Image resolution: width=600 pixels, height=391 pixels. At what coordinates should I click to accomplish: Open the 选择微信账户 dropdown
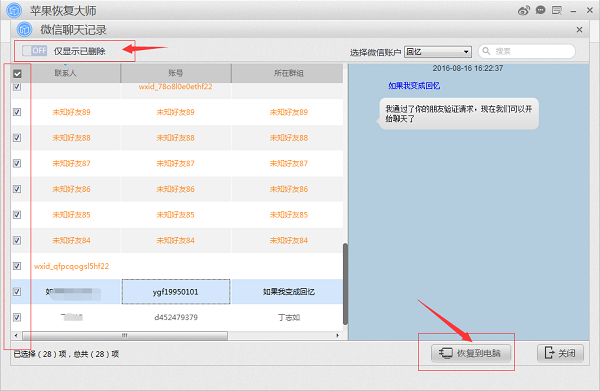click(x=438, y=52)
